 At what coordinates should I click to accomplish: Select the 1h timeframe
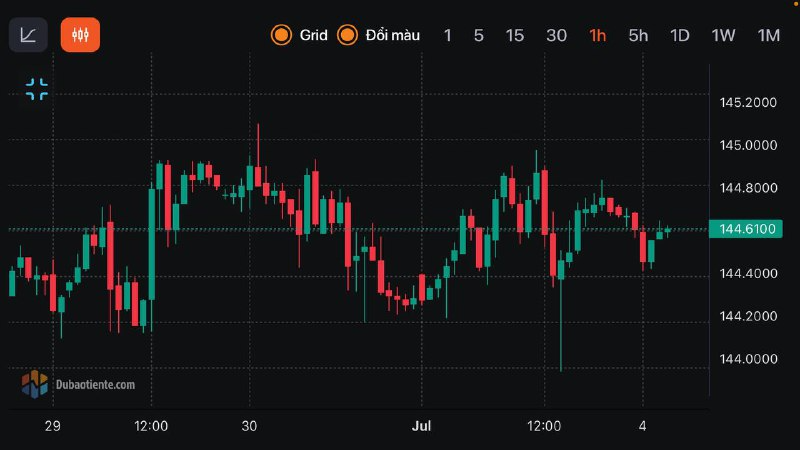(x=598, y=36)
